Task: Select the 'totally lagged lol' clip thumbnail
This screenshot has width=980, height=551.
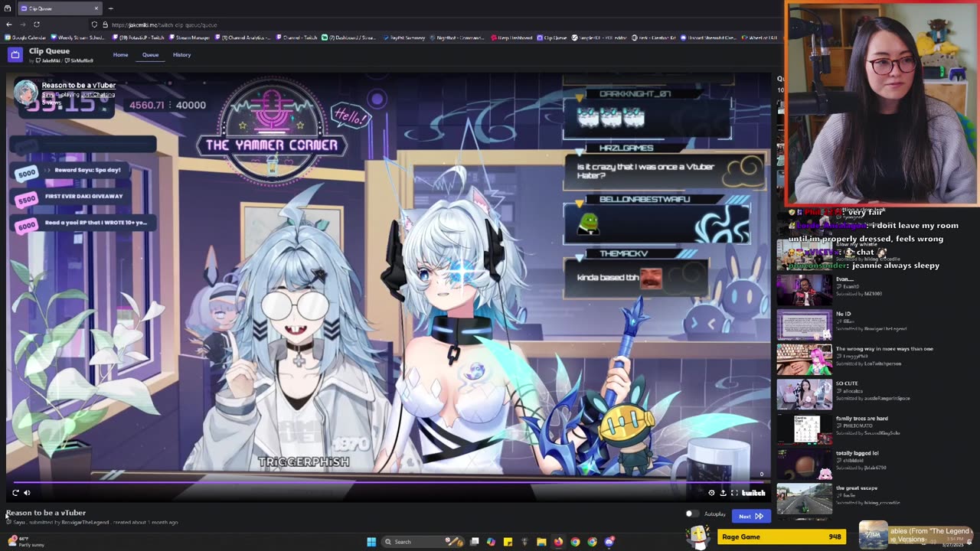Action: (x=804, y=464)
